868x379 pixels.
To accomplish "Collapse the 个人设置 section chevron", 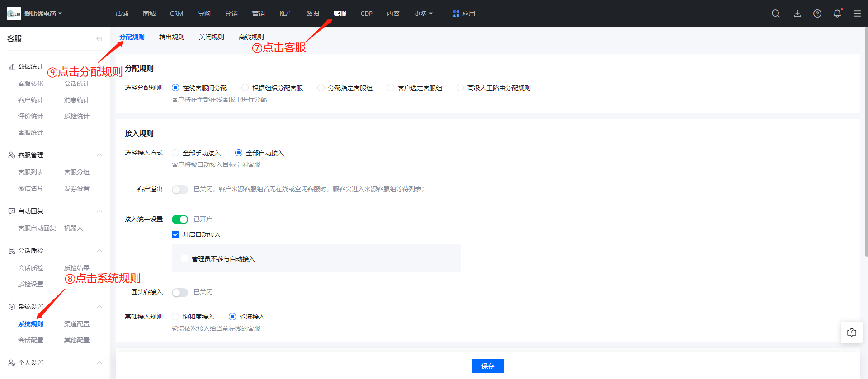I will click(99, 363).
